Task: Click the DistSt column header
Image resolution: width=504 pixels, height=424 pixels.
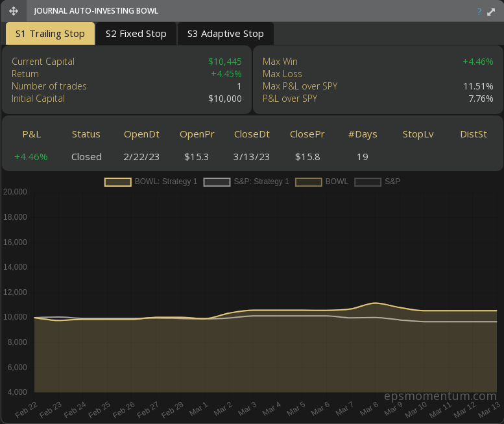Action: (x=473, y=134)
